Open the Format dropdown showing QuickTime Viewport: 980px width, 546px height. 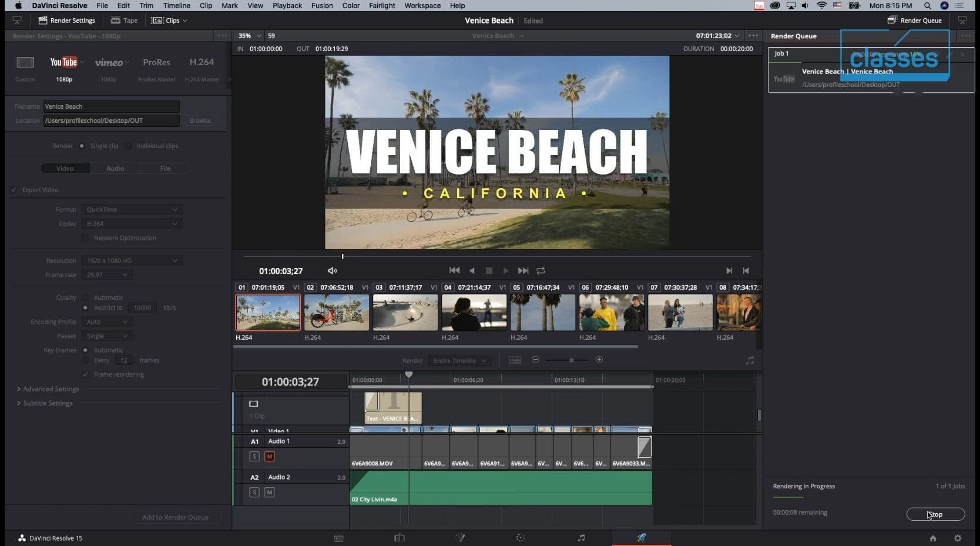click(132, 210)
